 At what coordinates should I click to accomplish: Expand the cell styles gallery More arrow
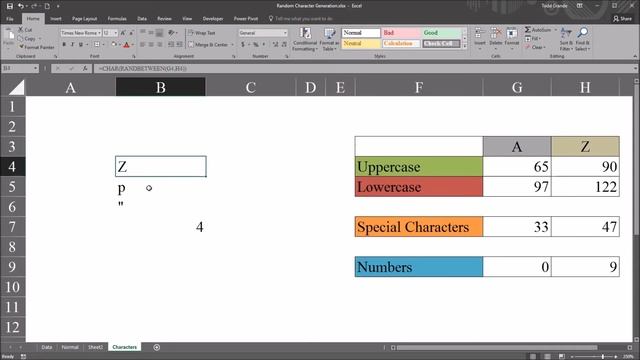[464, 46]
